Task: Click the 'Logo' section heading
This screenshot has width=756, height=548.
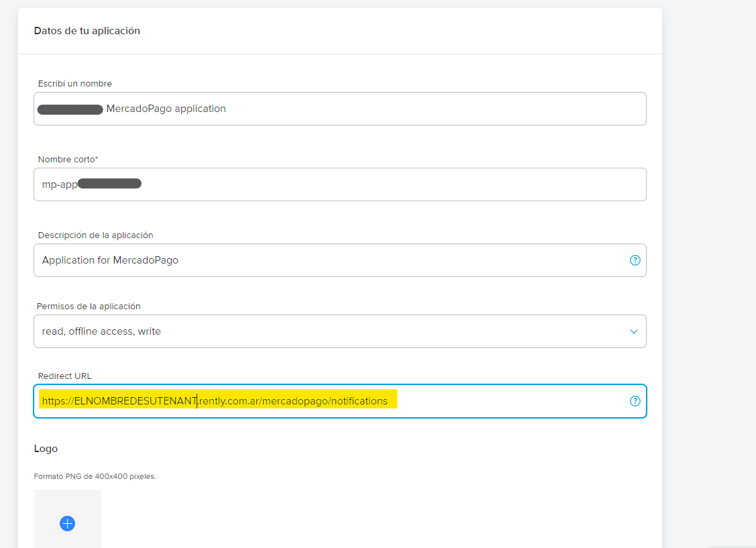Action: click(x=46, y=449)
